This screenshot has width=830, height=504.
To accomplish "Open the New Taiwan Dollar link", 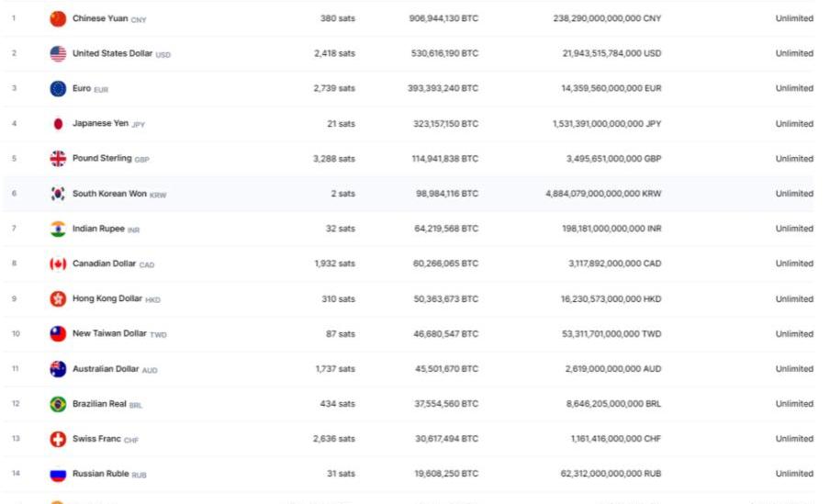I will coord(109,334).
